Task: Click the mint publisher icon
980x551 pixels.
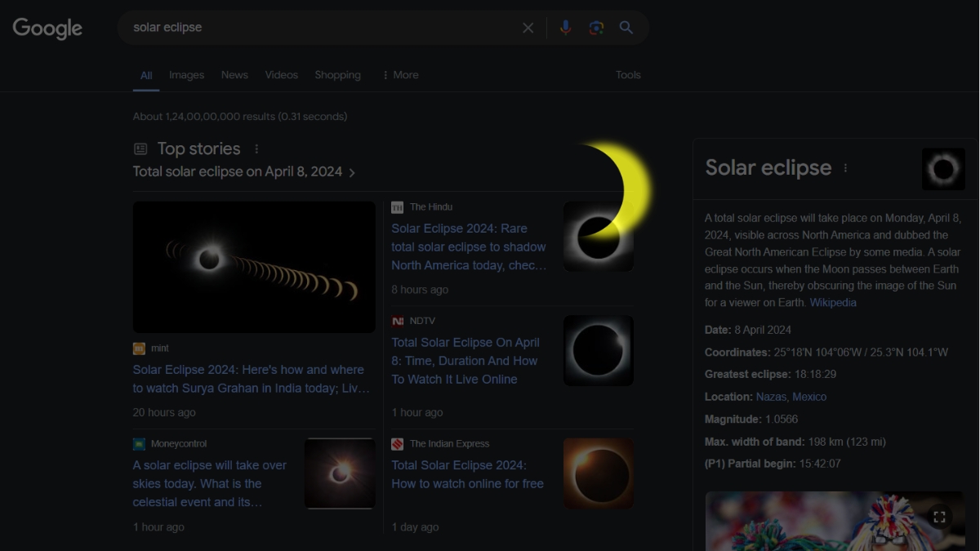Action: (x=139, y=348)
